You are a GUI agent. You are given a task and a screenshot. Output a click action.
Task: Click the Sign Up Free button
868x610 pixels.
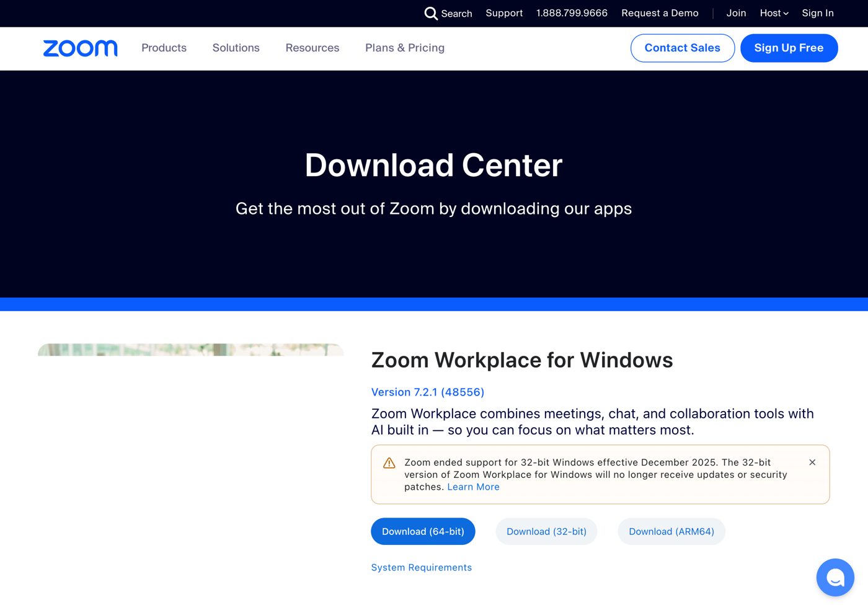click(789, 48)
